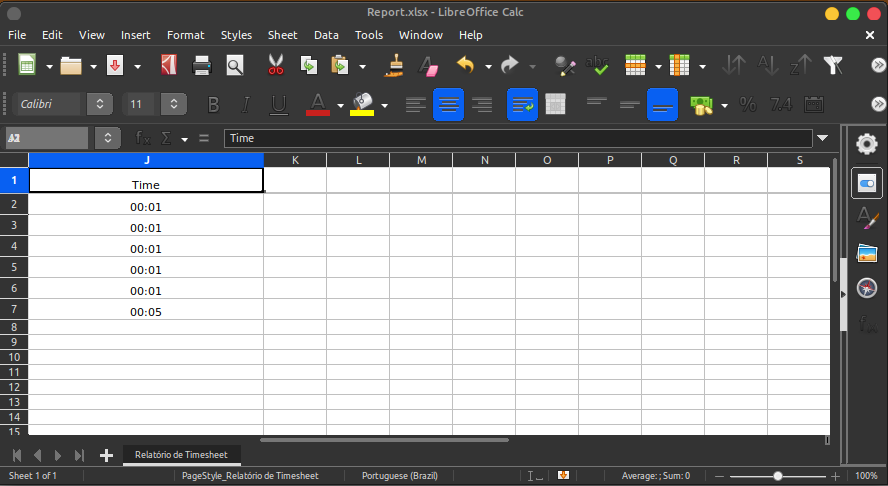Open sidebar Styles panel
The image size is (888, 486).
click(866, 218)
